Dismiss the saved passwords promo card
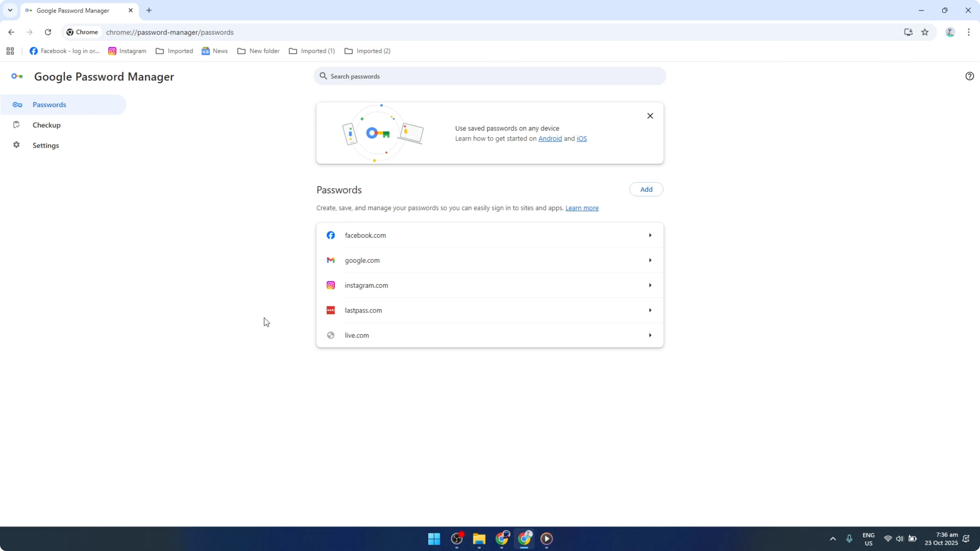980x551 pixels. [650, 116]
